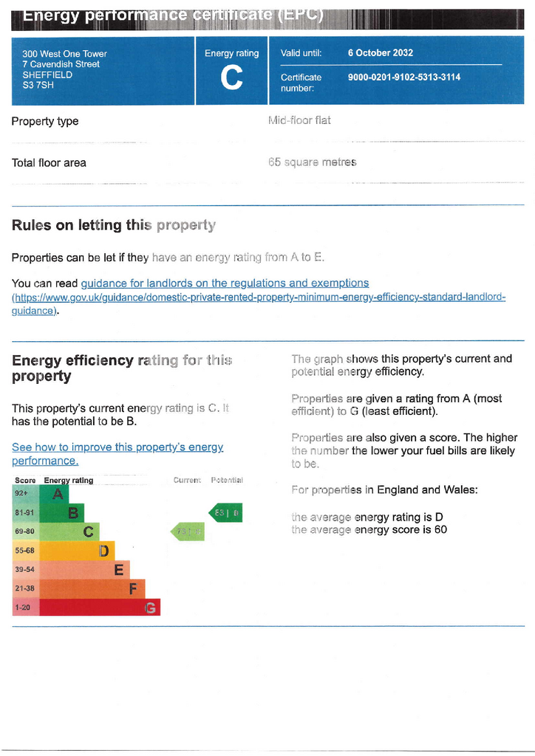The width and height of the screenshot is (535, 756).
Task: Click 'See how to improve this property's energy performance' link
Action: tap(117, 454)
